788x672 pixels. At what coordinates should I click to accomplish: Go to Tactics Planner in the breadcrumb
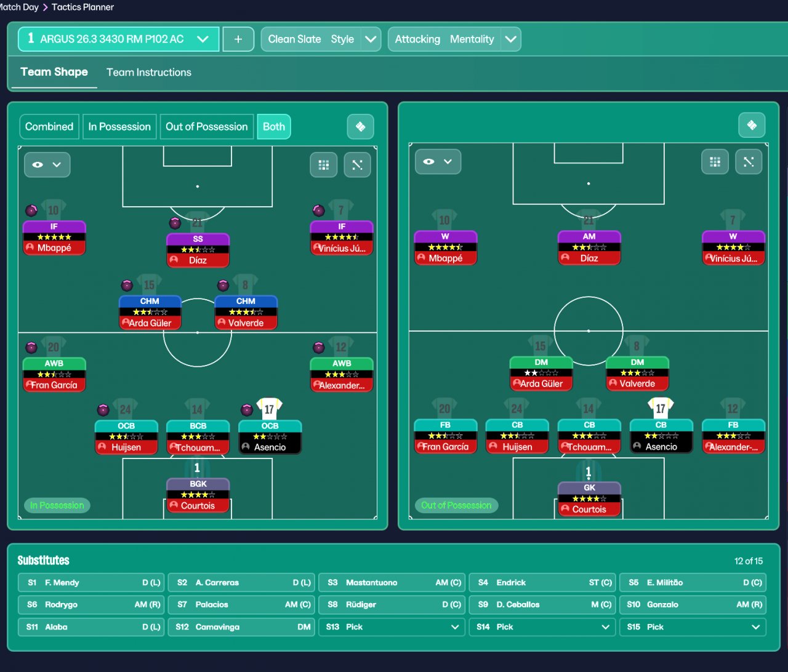[82, 7]
